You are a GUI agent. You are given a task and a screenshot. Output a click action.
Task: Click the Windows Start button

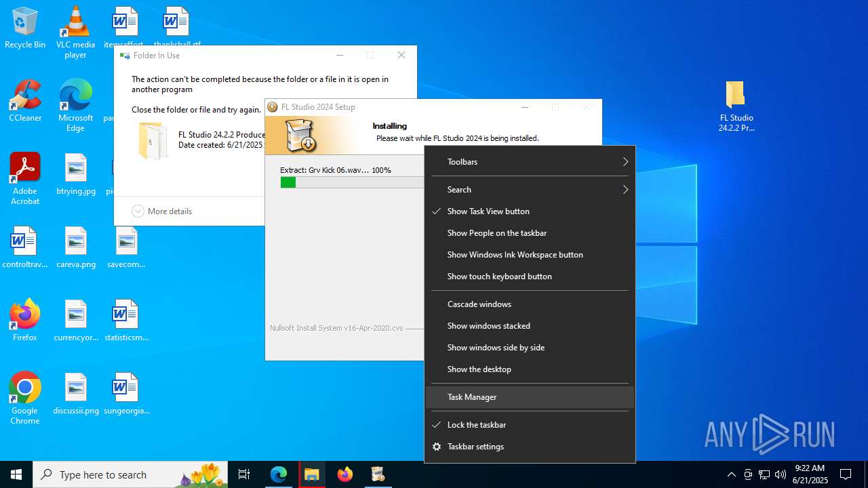(16, 474)
